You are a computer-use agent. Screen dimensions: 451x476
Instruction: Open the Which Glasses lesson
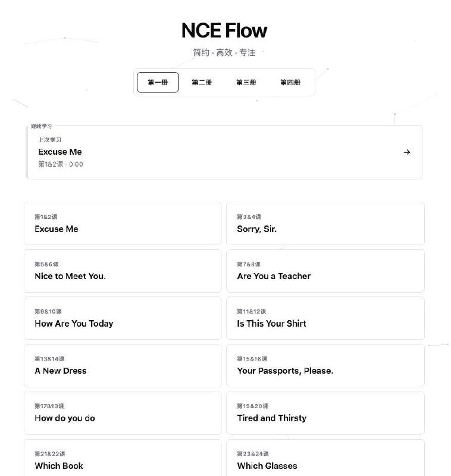(x=325, y=460)
